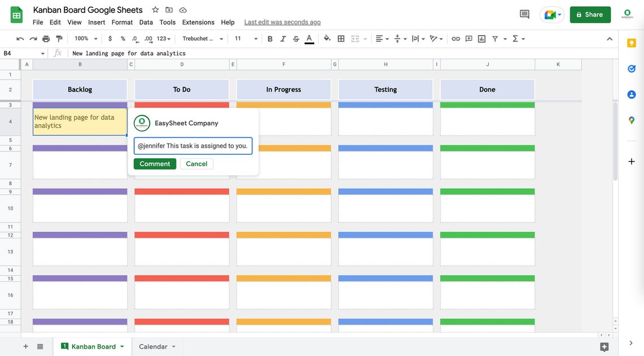Open the fill color picker
This screenshot has height=356, width=644.
327,38
